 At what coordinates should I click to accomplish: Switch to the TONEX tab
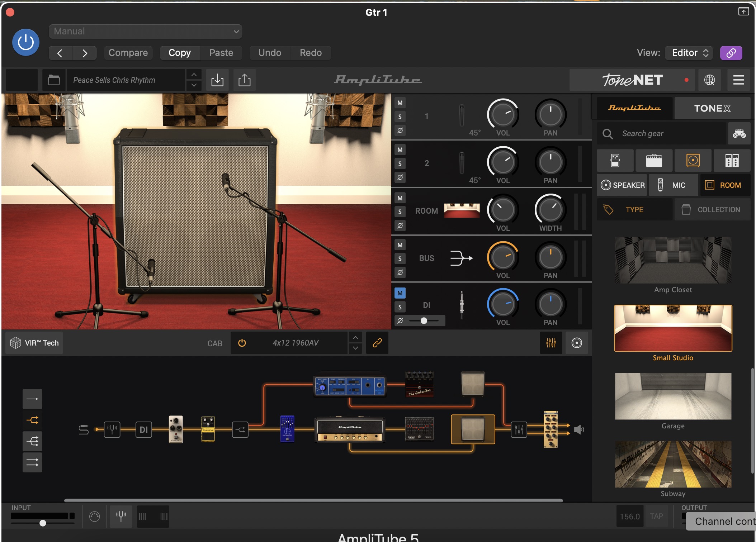tap(712, 108)
